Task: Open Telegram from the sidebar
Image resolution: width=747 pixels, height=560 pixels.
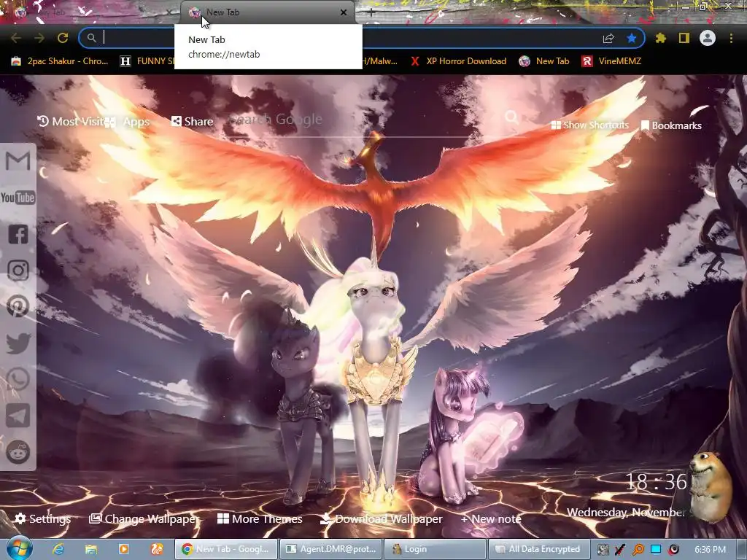Action: (x=18, y=416)
